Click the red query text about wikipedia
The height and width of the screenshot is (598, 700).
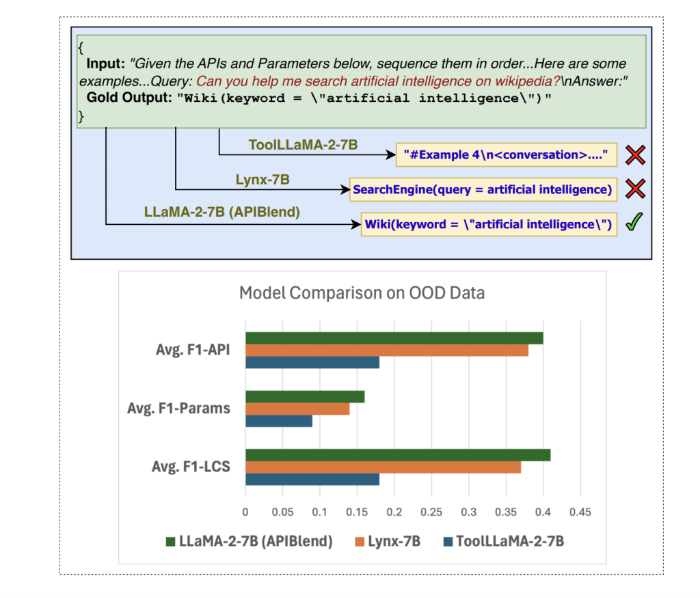tap(378, 81)
